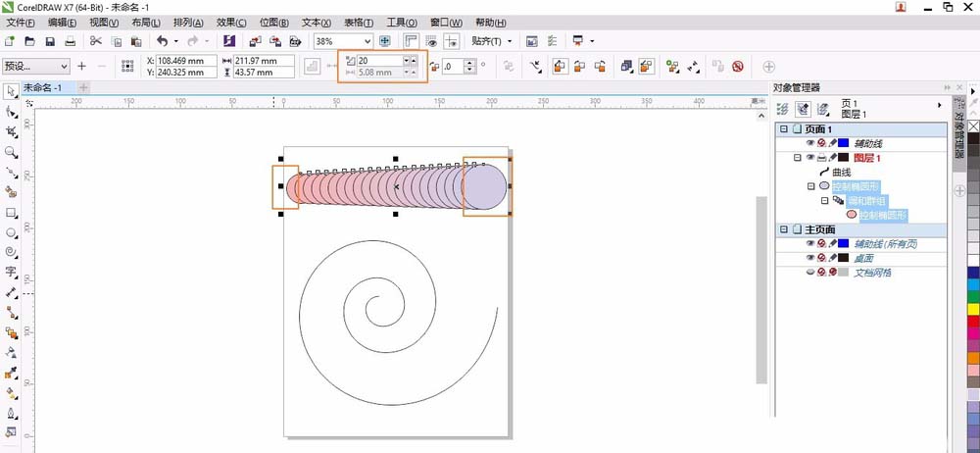This screenshot has width=980, height=453.
Task: Select the Freehand curve tool
Action: pyautogui.click(x=11, y=172)
